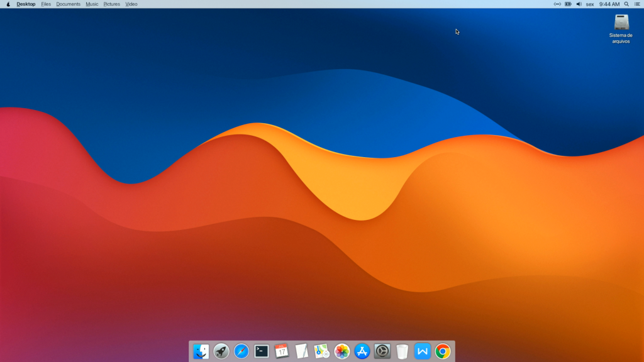Launch Google Chrome from the dock
The width and height of the screenshot is (644, 362).
coord(443,351)
